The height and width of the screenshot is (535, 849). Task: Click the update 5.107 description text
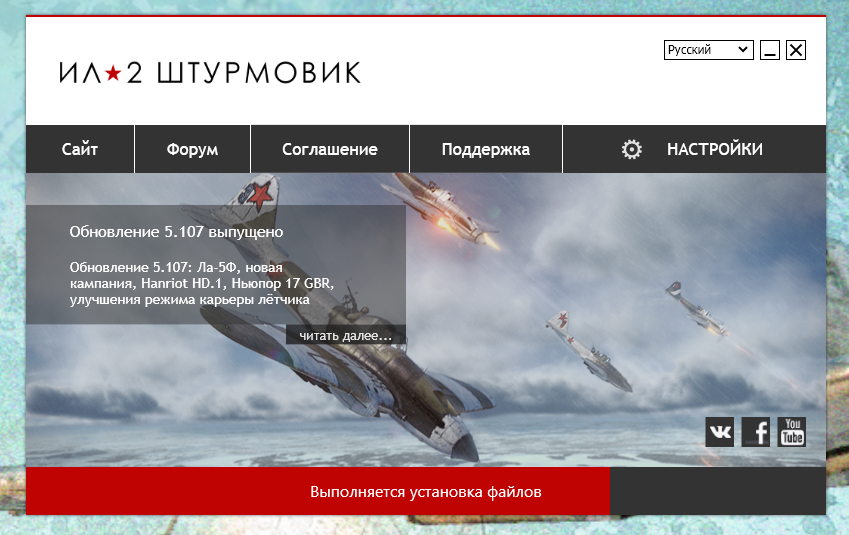(202, 283)
